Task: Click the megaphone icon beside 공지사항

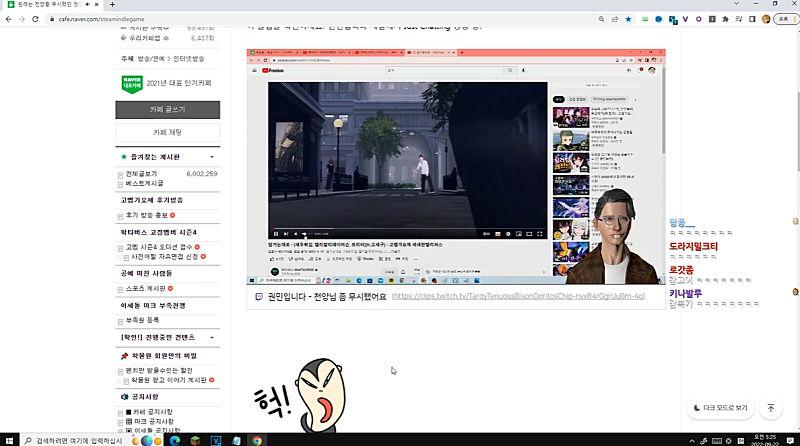Action: click(x=124, y=397)
